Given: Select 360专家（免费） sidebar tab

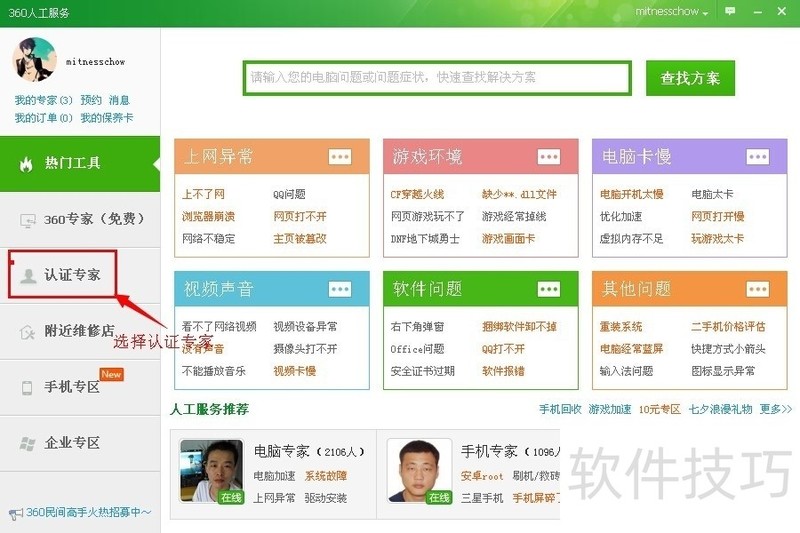Looking at the screenshot, I should (x=80, y=220).
